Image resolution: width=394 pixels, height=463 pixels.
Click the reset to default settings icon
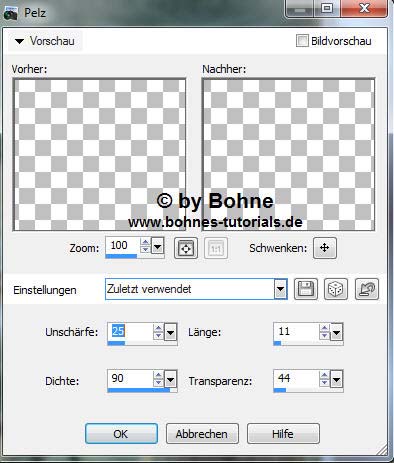coord(367,289)
